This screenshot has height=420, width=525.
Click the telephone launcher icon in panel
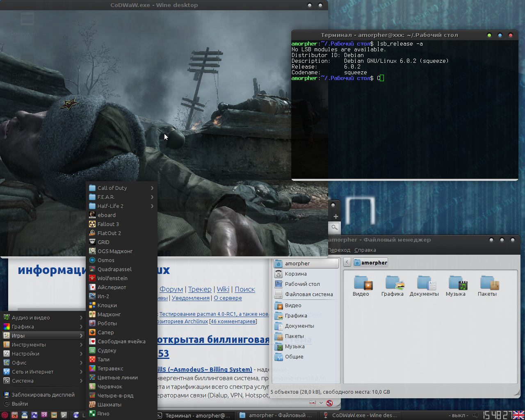click(25, 415)
